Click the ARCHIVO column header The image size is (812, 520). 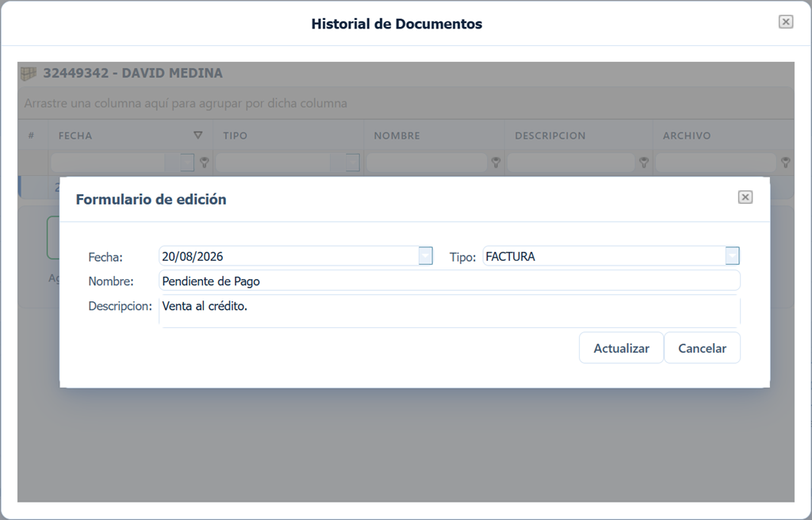coord(723,136)
